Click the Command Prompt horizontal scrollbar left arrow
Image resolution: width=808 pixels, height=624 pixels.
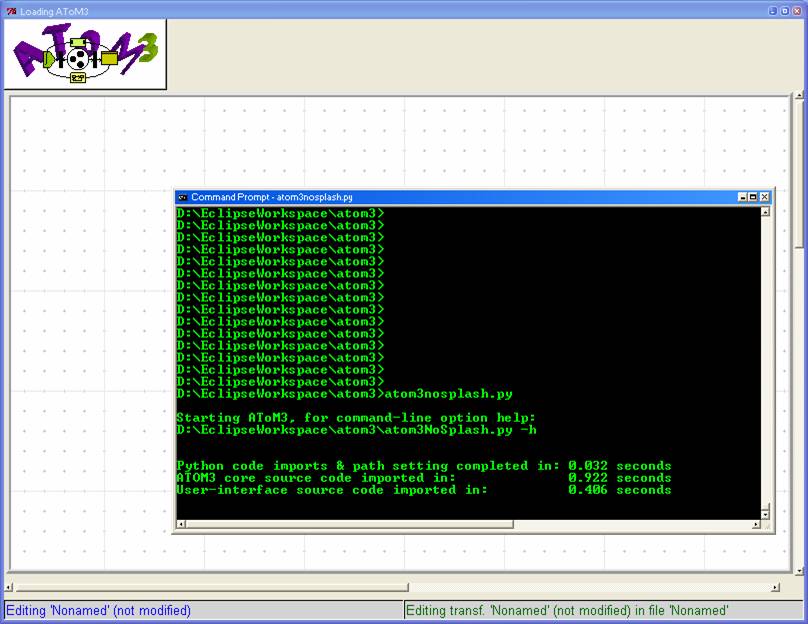(x=181, y=524)
